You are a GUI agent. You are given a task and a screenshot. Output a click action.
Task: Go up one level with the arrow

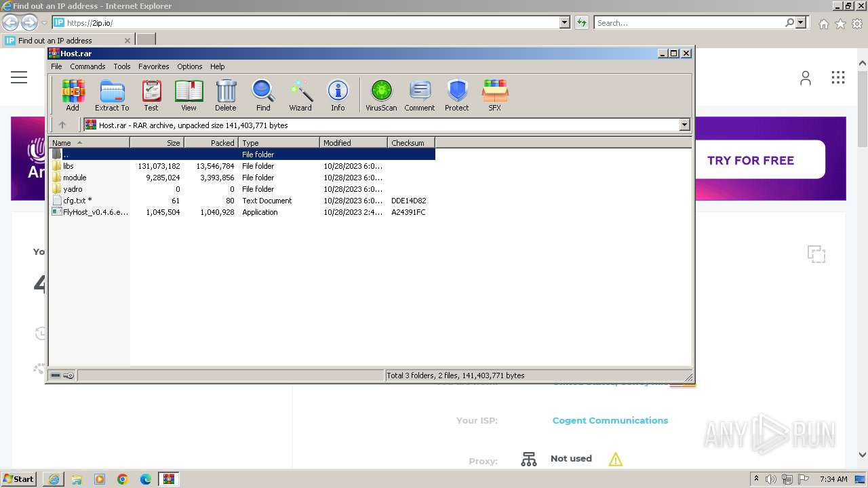tap(62, 125)
